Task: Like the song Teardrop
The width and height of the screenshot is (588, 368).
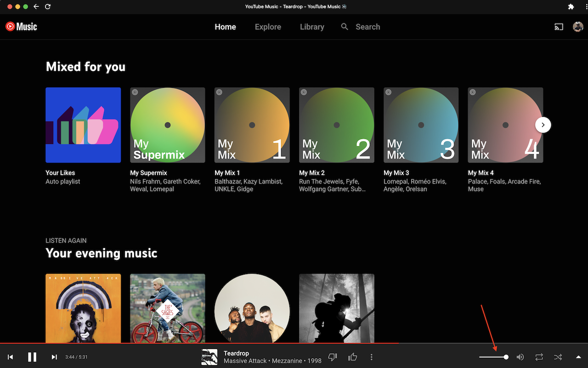Action: 352,357
